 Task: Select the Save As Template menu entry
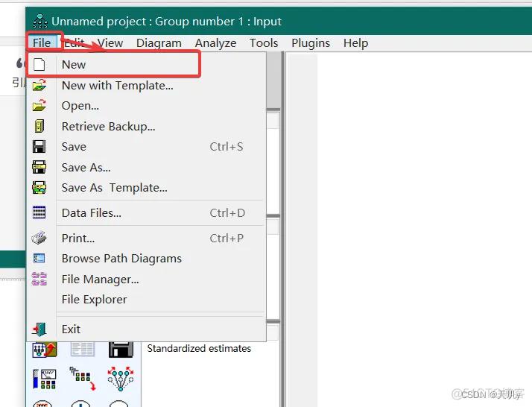[114, 188]
